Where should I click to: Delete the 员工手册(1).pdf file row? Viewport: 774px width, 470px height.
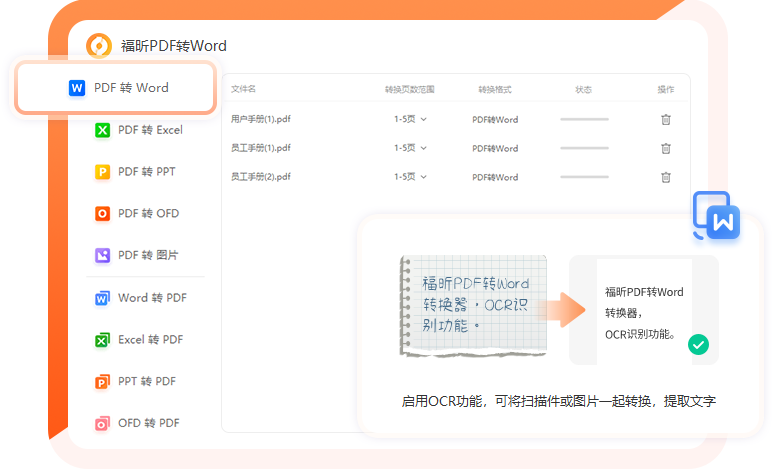click(x=665, y=149)
